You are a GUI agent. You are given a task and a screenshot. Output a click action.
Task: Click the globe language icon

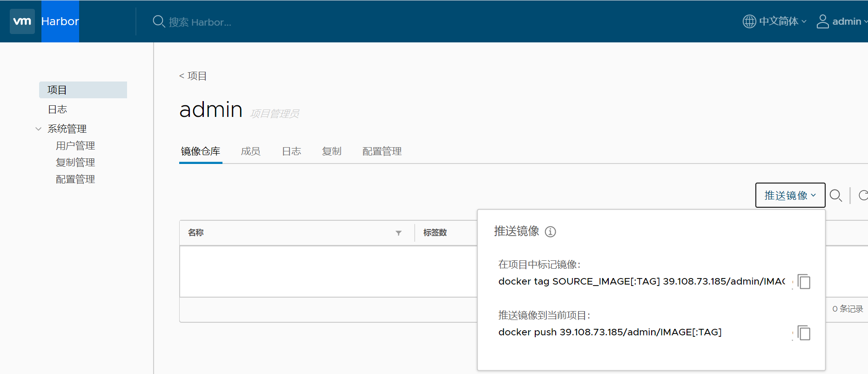(749, 21)
